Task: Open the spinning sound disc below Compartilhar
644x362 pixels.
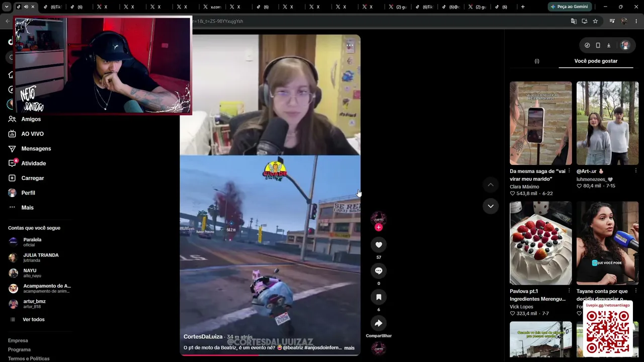Action: click(x=378, y=348)
